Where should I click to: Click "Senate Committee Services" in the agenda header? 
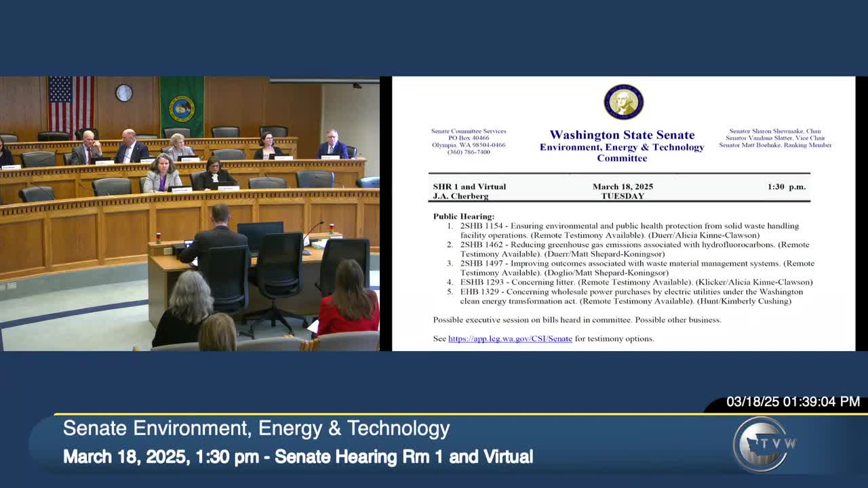click(469, 131)
